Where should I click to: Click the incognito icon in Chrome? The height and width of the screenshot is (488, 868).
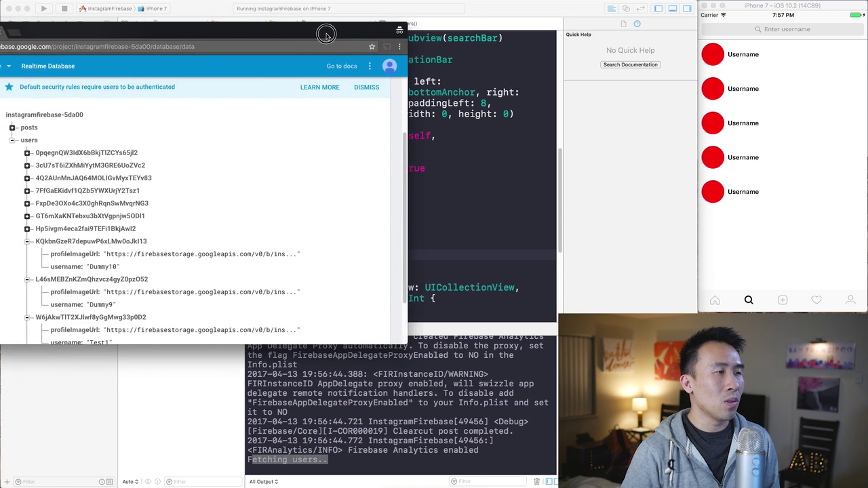[x=399, y=30]
